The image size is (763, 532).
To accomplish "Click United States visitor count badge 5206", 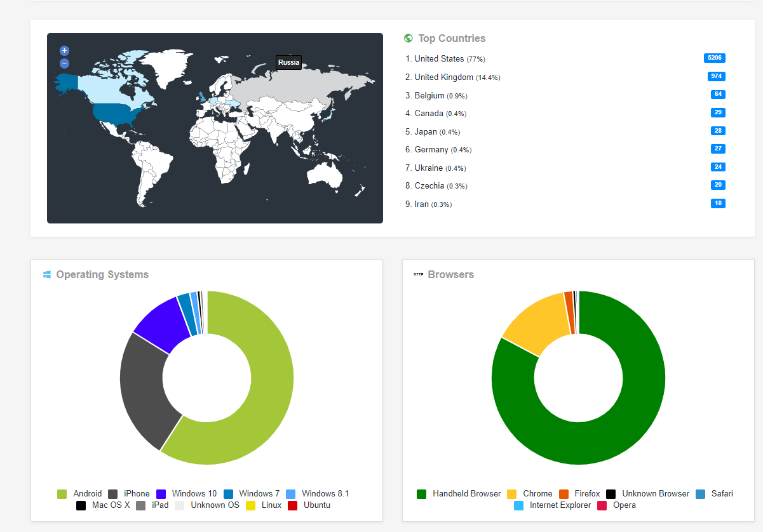I will [x=714, y=58].
